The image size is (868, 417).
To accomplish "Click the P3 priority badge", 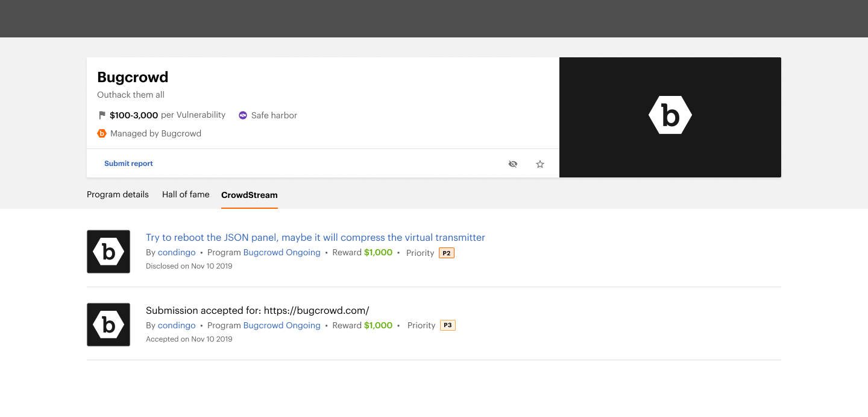I will (448, 325).
